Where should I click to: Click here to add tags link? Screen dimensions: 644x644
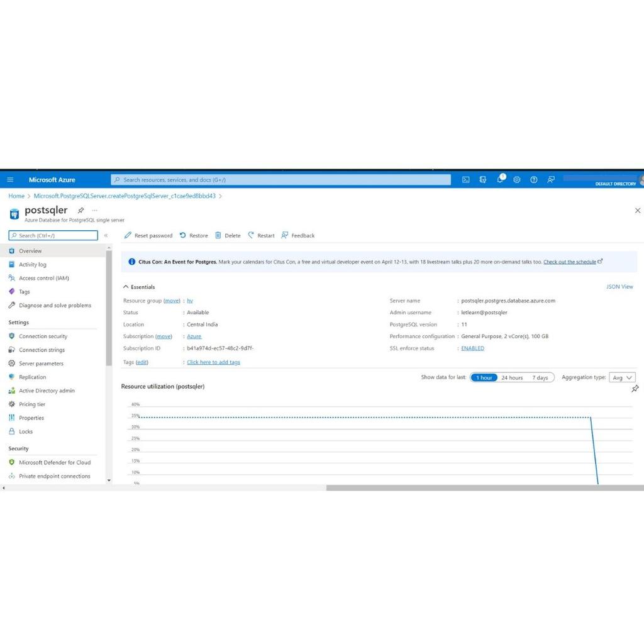[213, 362]
